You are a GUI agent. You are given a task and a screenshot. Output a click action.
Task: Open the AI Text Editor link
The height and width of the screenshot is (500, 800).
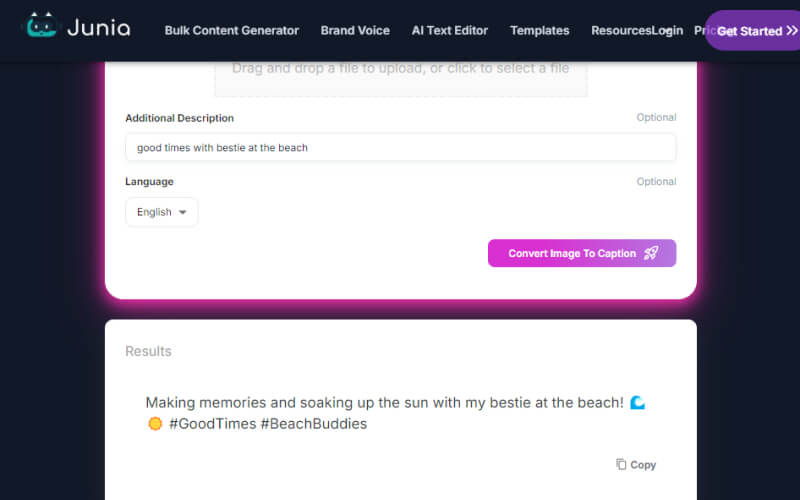pyautogui.click(x=450, y=30)
